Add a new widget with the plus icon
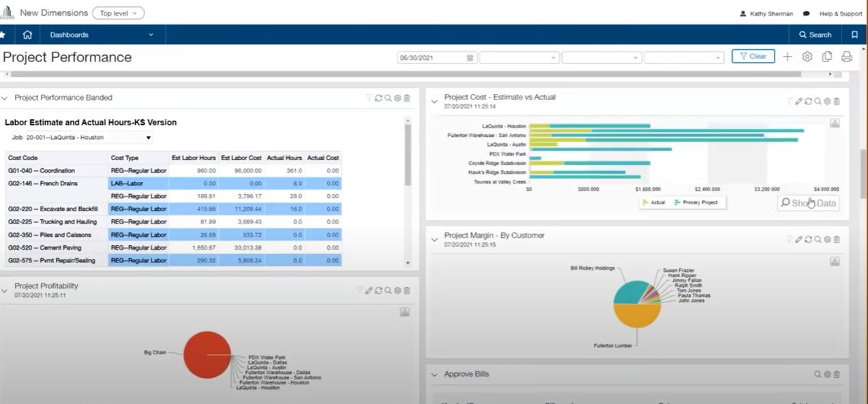The width and height of the screenshot is (868, 404). click(787, 57)
